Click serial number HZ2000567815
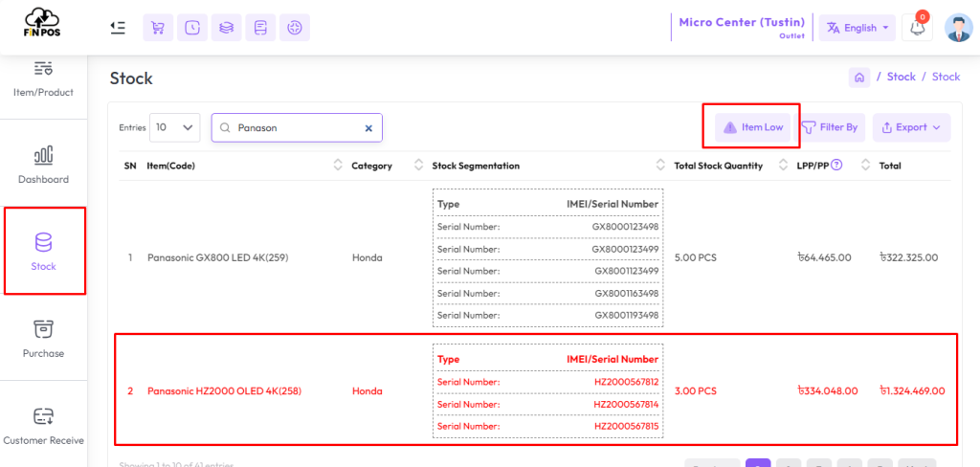 (626, 427)
